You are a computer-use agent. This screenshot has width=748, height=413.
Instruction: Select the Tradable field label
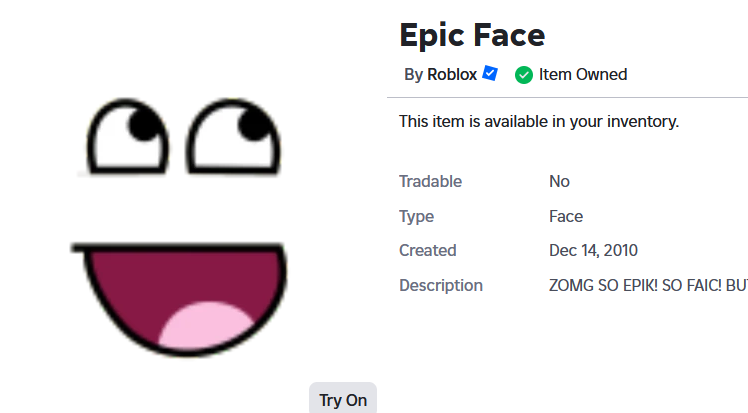tap(430, 181)
